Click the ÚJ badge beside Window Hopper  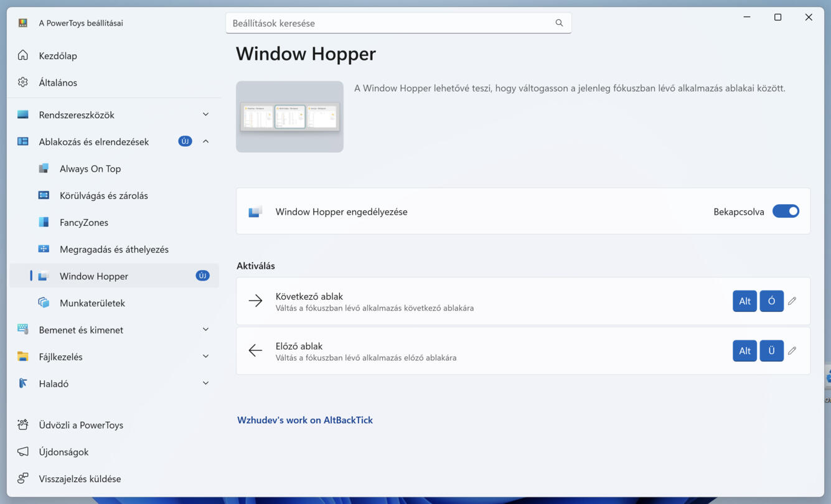tap(202, 276)
